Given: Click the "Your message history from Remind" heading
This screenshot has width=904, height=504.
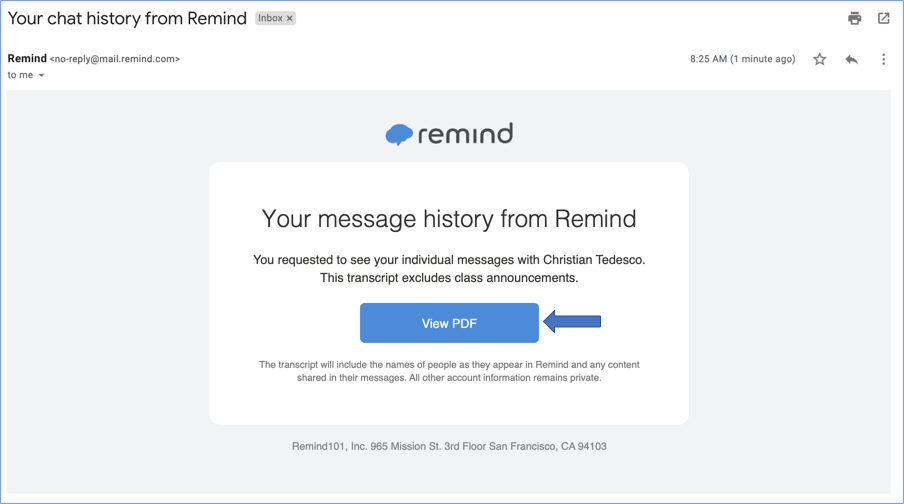Looking at the screenshot, I should pyautogui.click(x=449, y=218).
